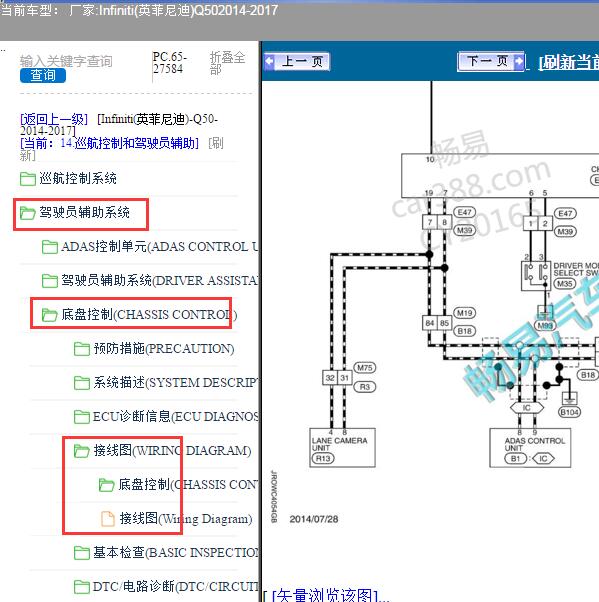Go to previous page with 上一页
599x602 pixels.
pos(297,61)
